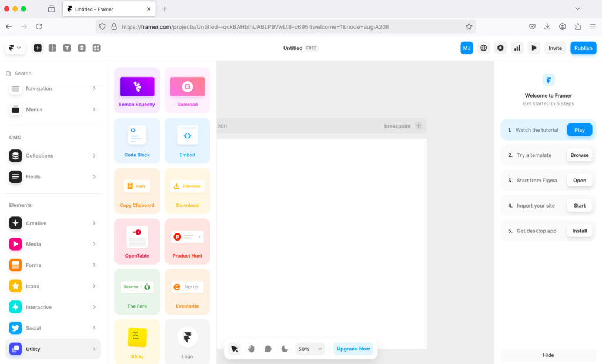Select the hand pan tool
602x364 pixels.
tap(251, 349)
